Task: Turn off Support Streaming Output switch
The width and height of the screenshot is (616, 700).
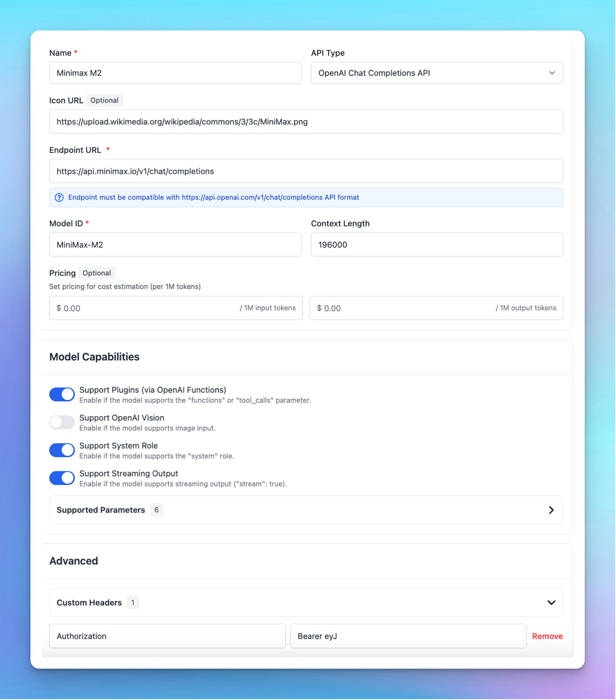Action: [x=62, y=478]
